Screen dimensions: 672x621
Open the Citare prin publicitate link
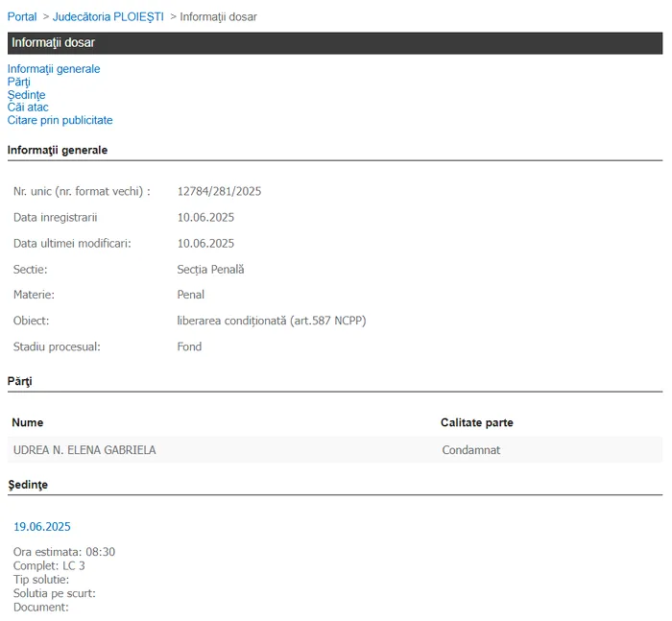[60, 121]
